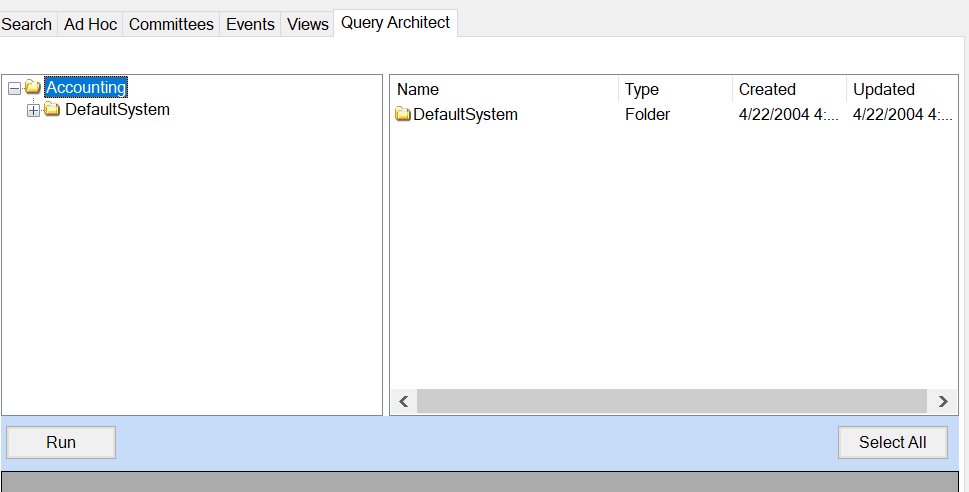This screenshot has width=969, height=492.
Task: Click the horizontal scrollbar's left arrow
Action: pos(404,401)
